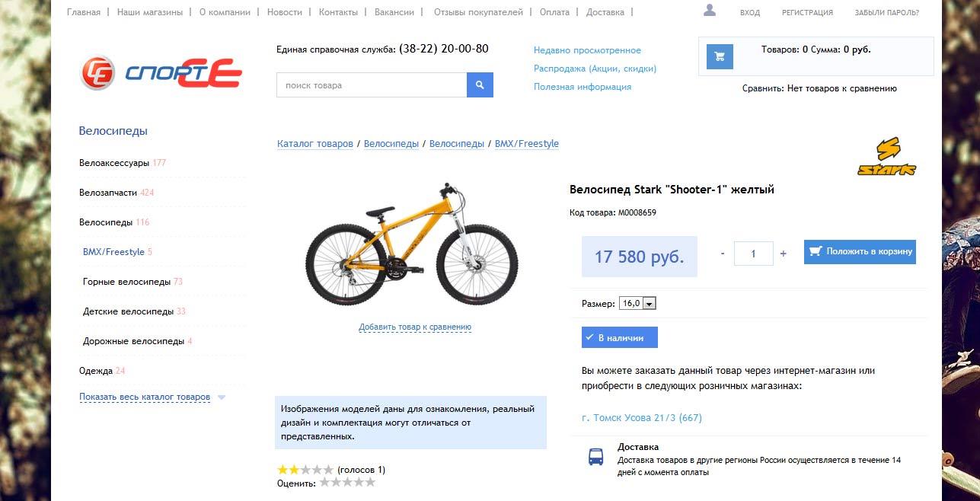Click the user profile silhouette icon
The height and width of the screenshot is (501, 980).
tap(710, 11)
